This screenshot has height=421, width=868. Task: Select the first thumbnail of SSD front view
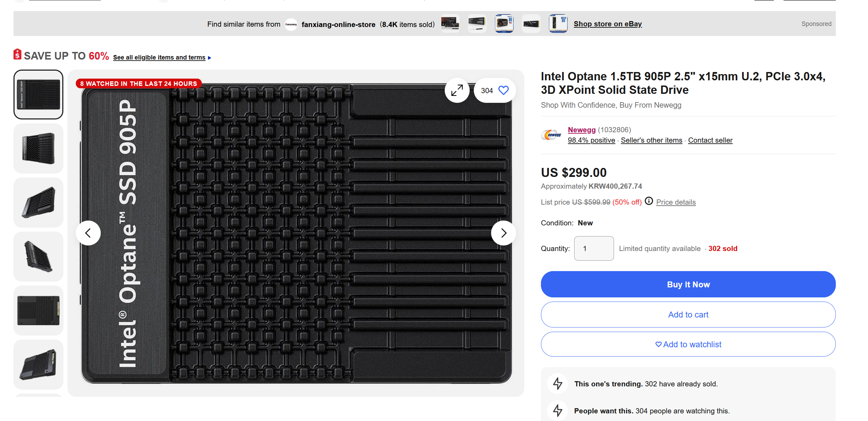[38, 95]
